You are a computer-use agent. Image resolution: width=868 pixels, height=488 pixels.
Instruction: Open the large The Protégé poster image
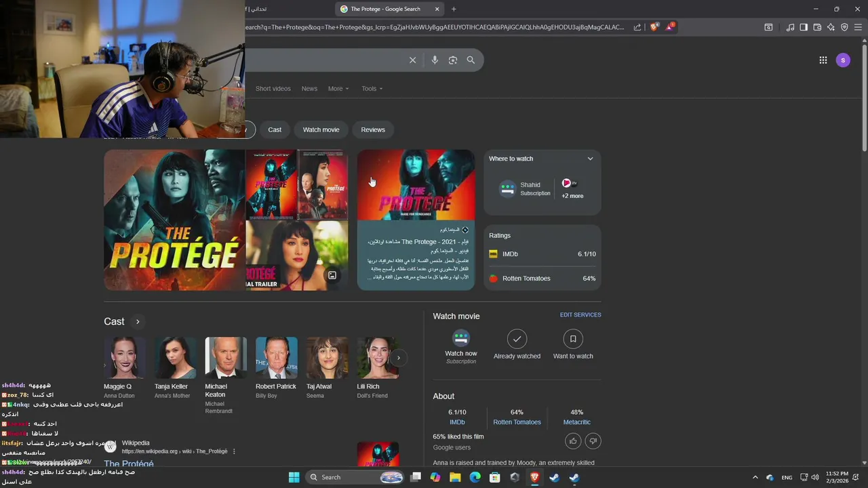point(174,220)
